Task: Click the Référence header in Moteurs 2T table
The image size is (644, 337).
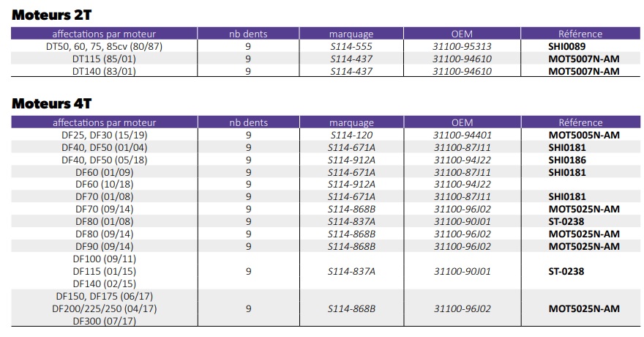Action: tap(580, 34)
